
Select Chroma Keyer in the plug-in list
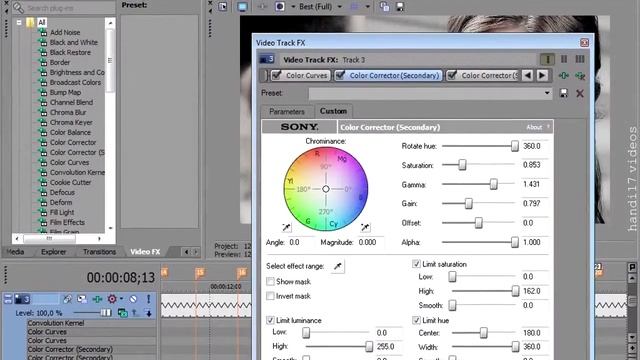pyautogui.click(x=71, y=122)
